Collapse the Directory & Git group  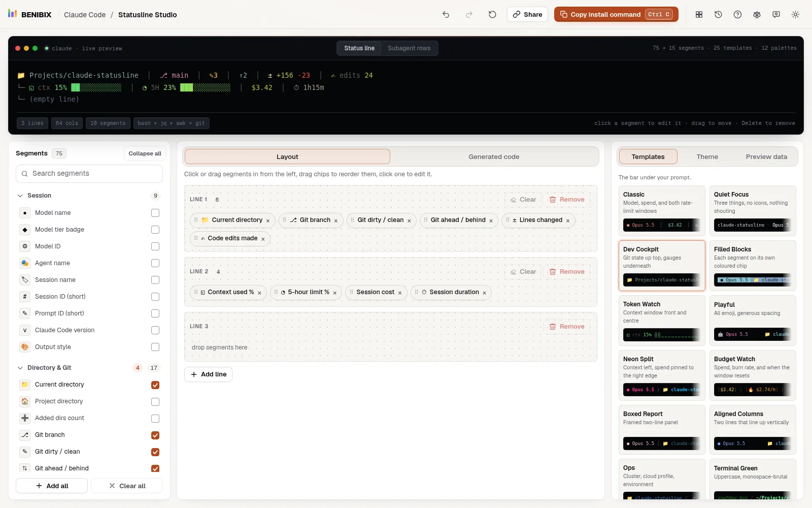pyautogui.click(x=20, y=368)
